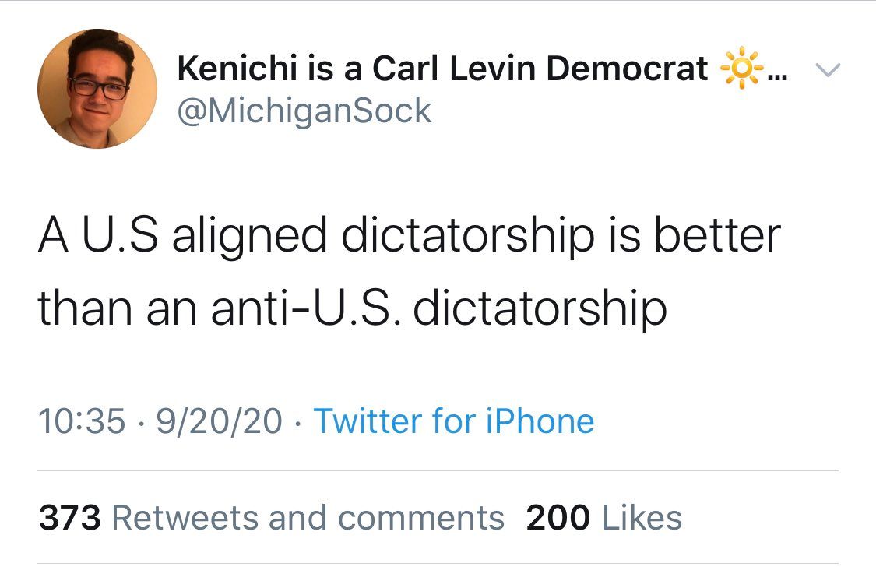Click the profile avatar photo
The image size is (876, 588).
(97, 88)
